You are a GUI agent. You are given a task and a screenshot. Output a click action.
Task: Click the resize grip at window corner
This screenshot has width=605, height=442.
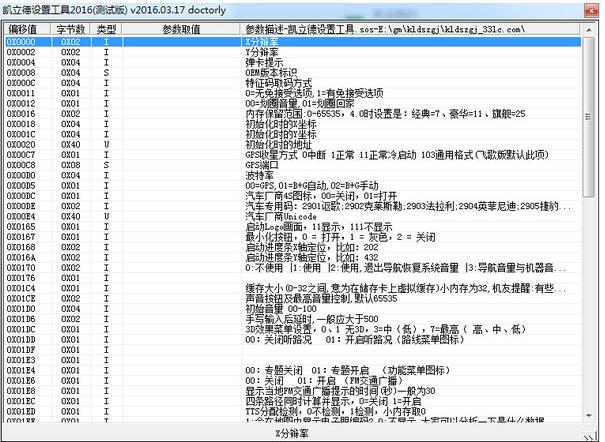[588, 436]
